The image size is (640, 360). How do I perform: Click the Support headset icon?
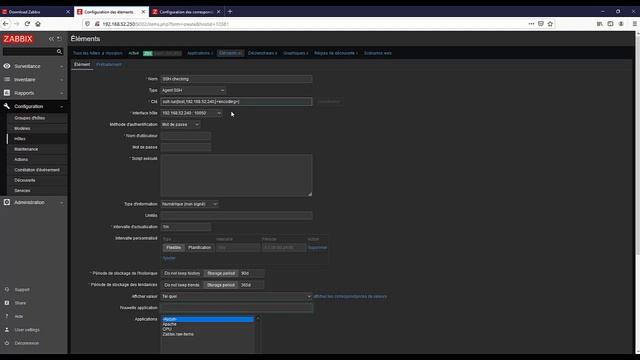coord(7,289)
